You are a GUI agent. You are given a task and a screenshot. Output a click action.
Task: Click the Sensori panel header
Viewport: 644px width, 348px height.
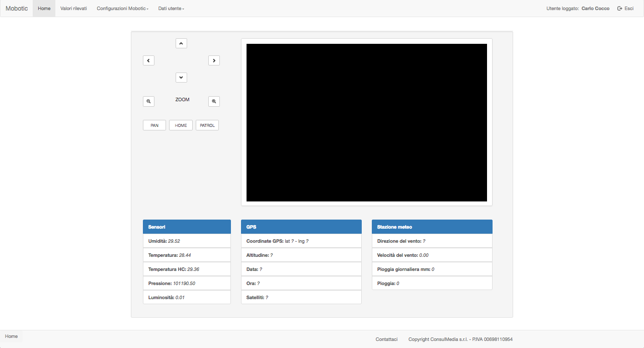click(187, 227)
